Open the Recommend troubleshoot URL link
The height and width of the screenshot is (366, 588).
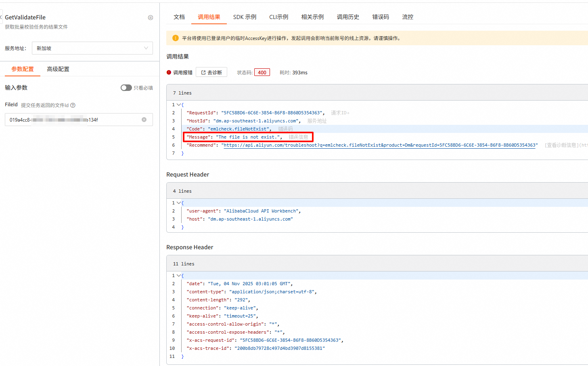379,145
